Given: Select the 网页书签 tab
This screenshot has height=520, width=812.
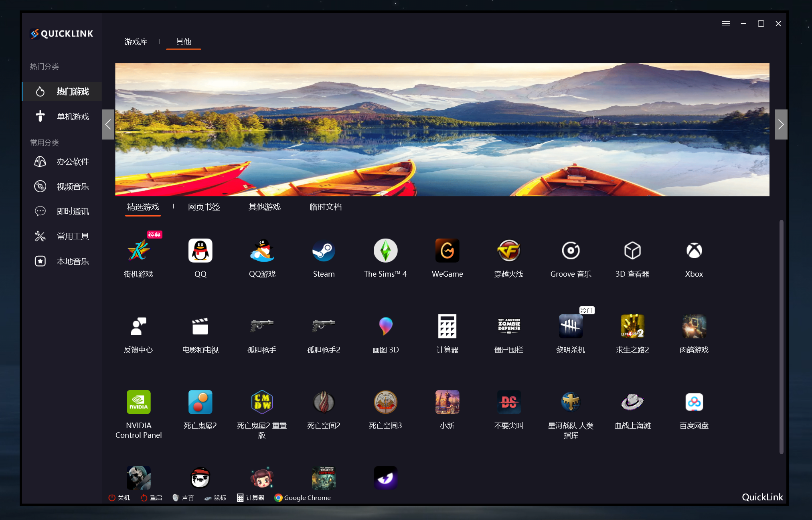Looking at the screenshot, I should 204,207.
